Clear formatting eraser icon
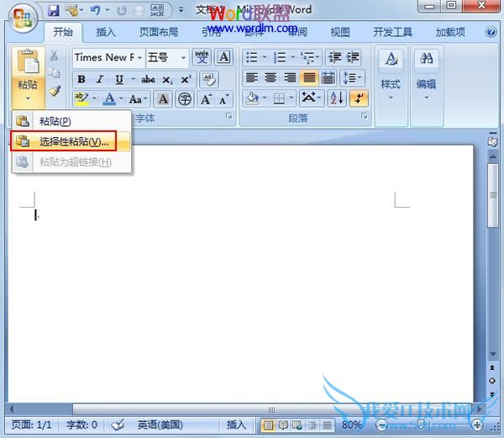 [x=209, y=79]
